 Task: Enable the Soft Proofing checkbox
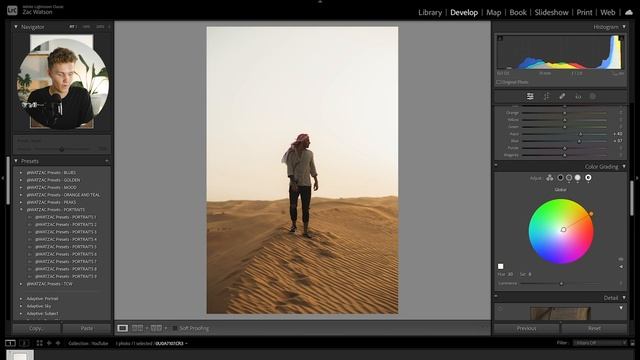[x=175, y=328]
